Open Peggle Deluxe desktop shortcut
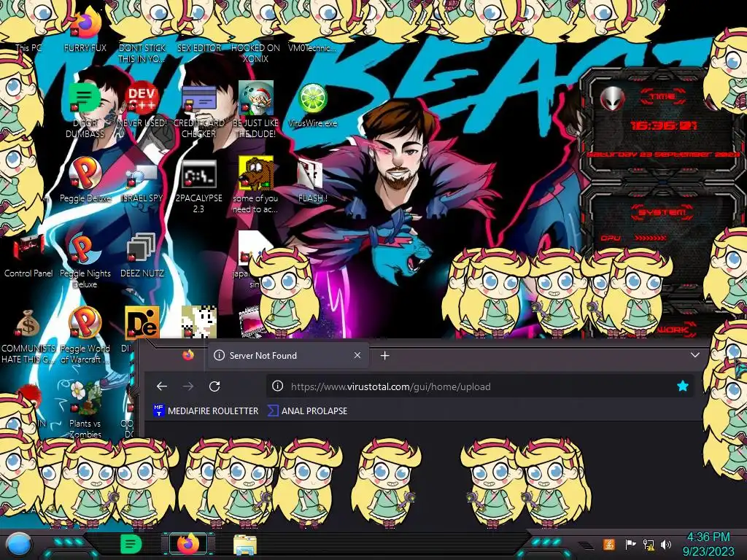 (85, 174)
